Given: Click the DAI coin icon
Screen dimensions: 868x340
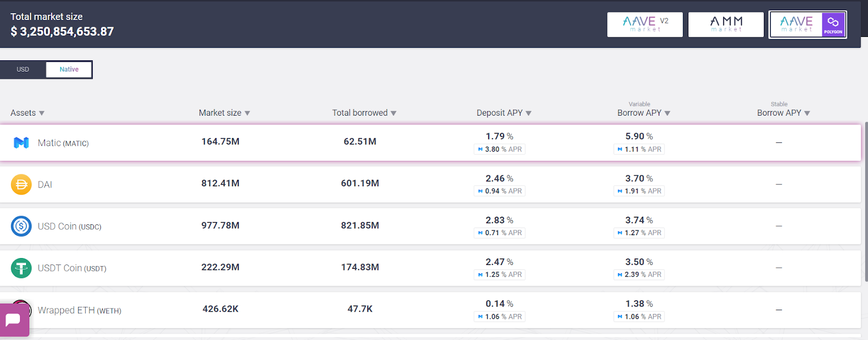Looking at the screenshot, I should [21, 185].
